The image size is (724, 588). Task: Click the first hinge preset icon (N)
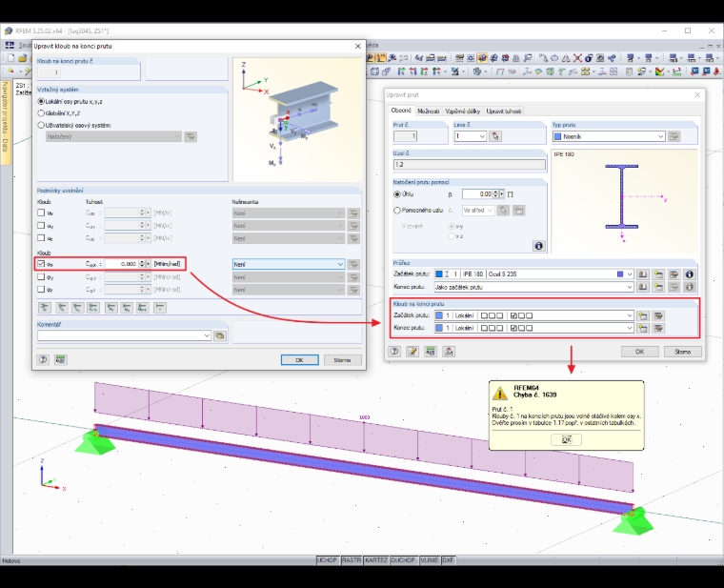tap(45, 308)
